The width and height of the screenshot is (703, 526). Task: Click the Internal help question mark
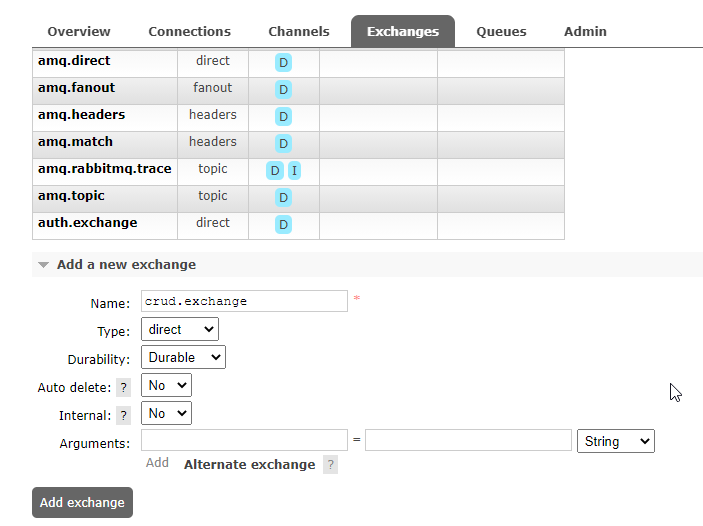point(124,415)
